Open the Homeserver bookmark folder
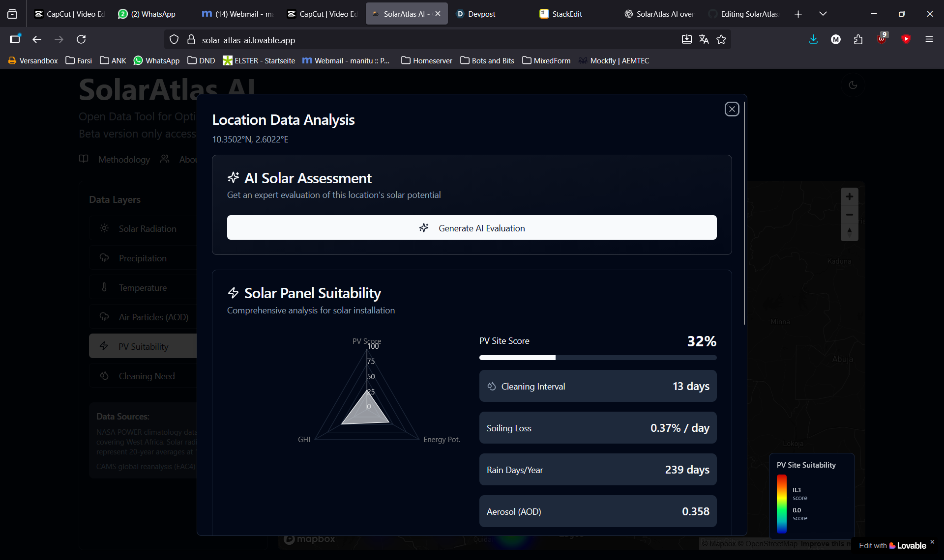 [x=427, y=60]
